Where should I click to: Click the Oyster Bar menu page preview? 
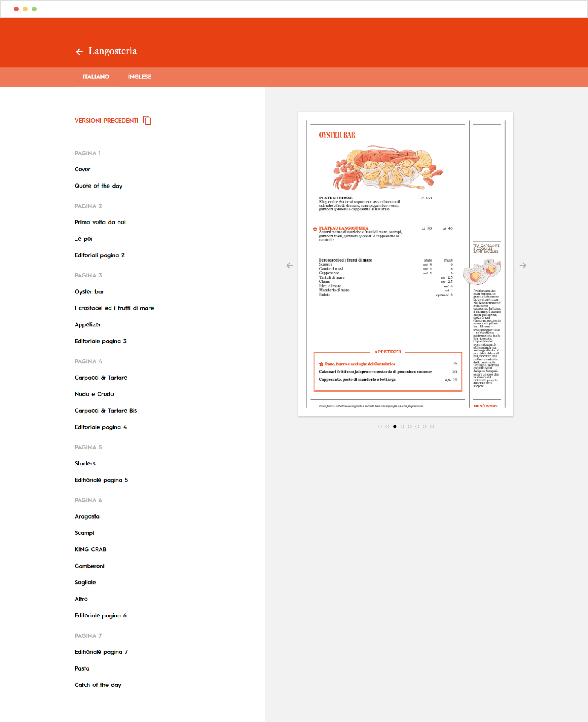coord(406,264)
